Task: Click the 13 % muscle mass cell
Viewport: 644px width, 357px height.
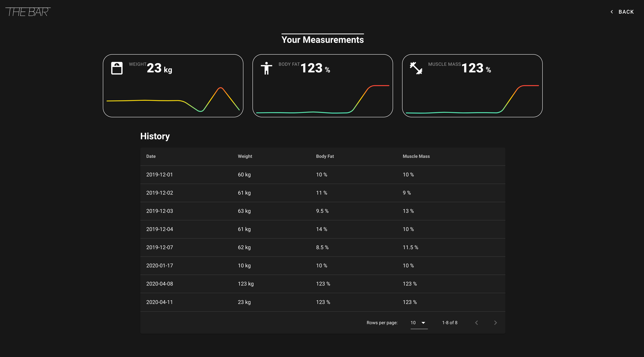Action: pos(408,211)
